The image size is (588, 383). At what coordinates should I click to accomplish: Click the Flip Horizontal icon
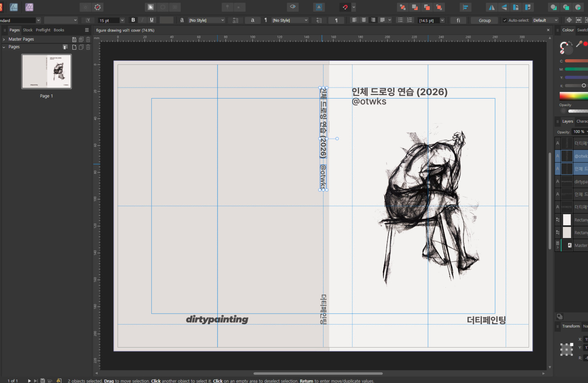click(x=492, y=7)
